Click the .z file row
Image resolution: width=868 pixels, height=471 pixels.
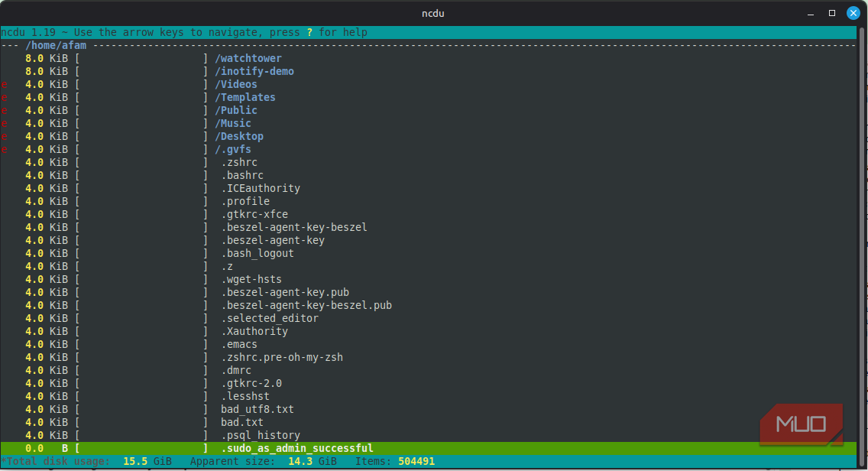coord(429,267)
